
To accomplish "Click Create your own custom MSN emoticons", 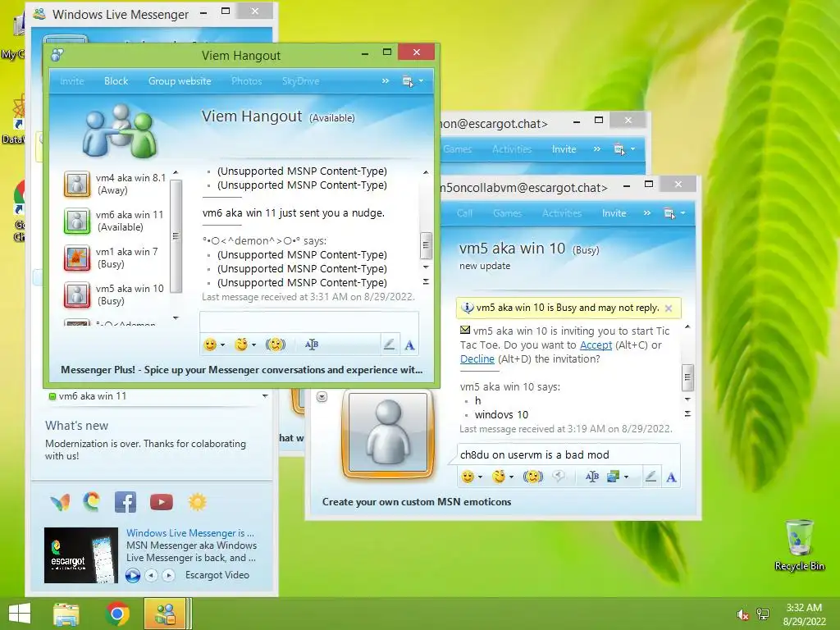I will coord(417,502).
